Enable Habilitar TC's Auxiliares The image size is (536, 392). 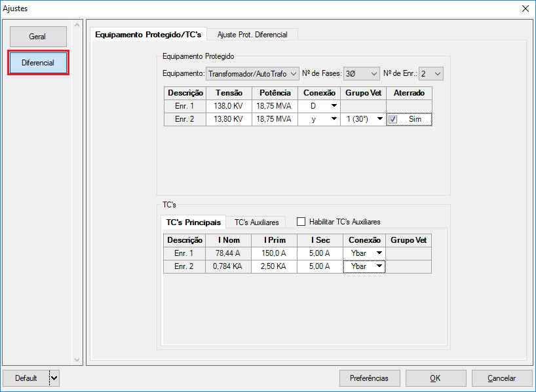coord(301,221)
